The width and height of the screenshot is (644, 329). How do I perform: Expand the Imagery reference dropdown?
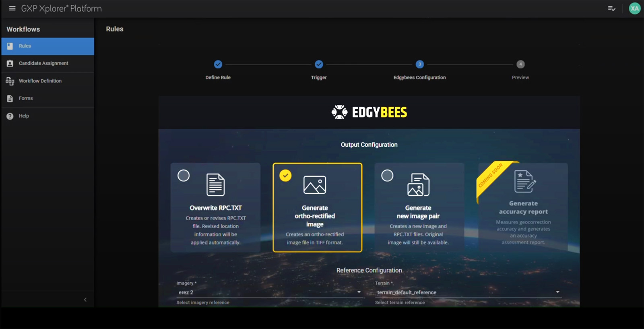(x=359, y=292)
